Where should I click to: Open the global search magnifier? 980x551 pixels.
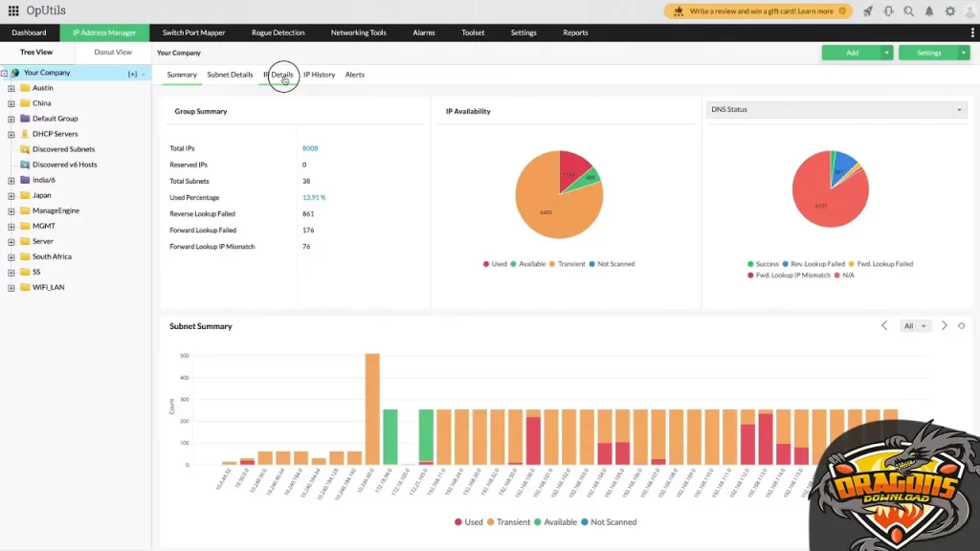coord(908,11)
